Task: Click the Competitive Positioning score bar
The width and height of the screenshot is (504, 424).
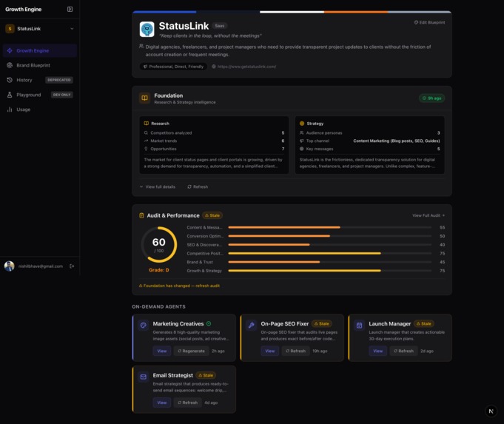Action: (x=330, y=253)
